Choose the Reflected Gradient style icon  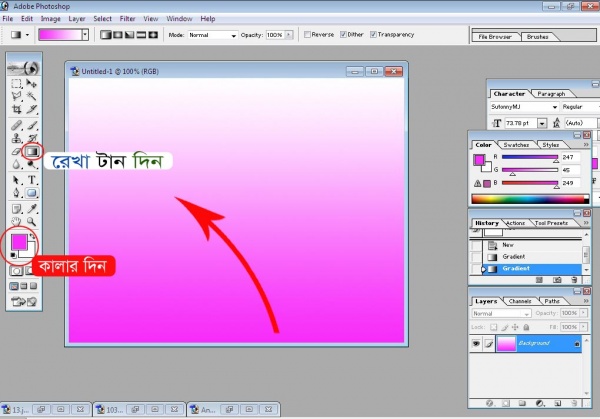click(x=142, y=35)
